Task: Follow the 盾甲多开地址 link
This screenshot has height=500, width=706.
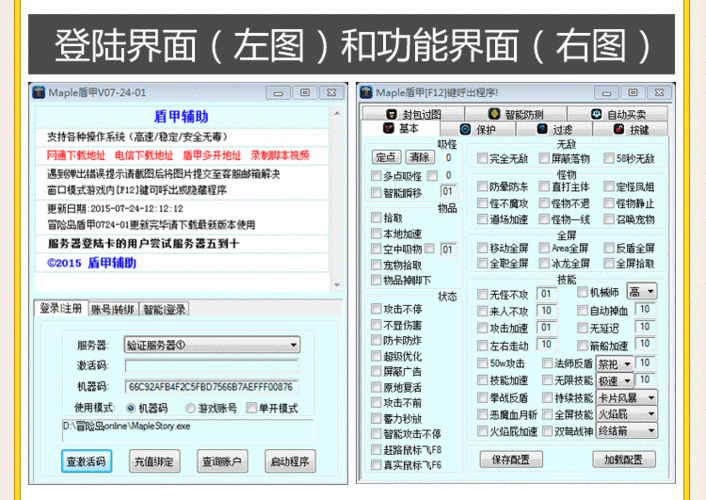Action: click(212, 155)
